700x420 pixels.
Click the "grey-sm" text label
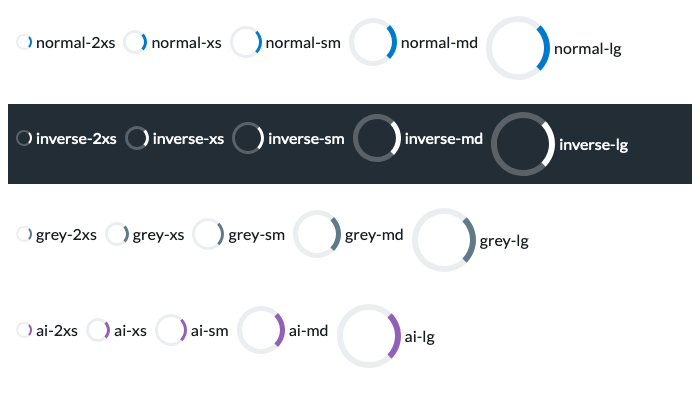point(257,235)
